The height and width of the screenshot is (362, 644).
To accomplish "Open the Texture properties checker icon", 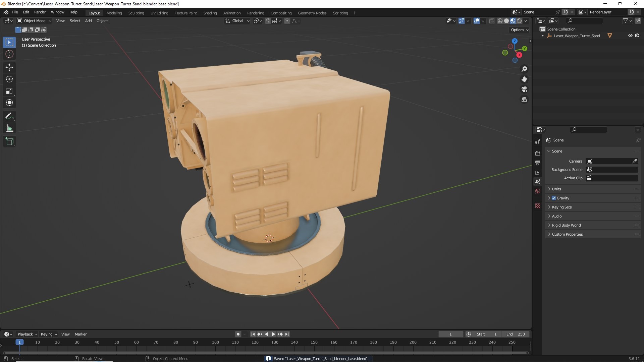I will (538, 206).
